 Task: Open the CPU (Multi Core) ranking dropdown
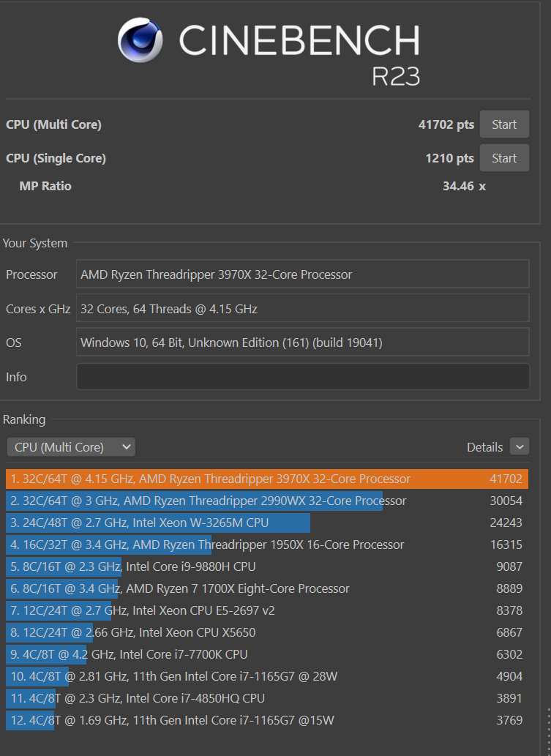pyautogui.click(x=70, y=446)
